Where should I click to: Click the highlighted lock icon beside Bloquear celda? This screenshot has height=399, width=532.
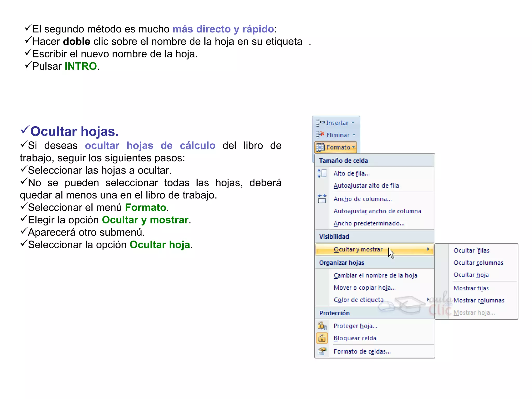tap(322, 338)
